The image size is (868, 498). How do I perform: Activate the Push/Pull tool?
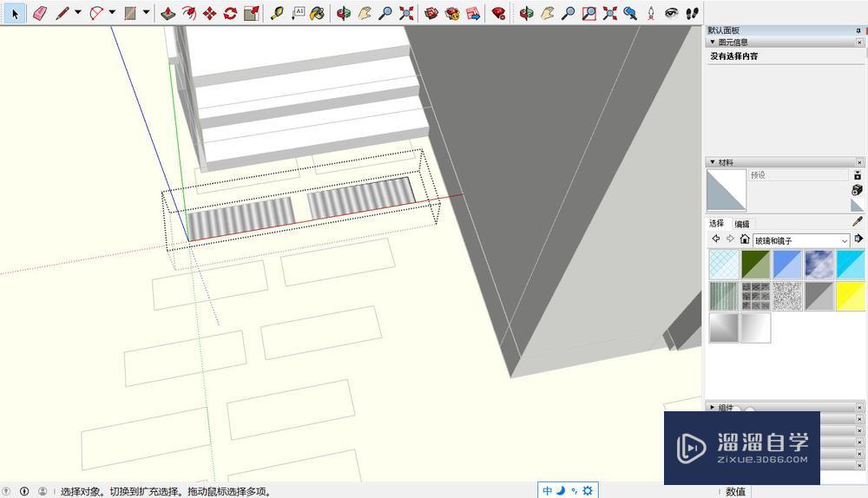pyautogui.click(x=168, y=13)
